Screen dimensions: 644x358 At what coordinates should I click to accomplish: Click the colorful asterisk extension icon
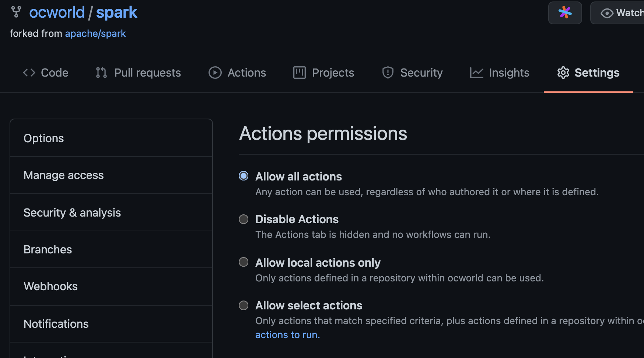(x=565, y=13)
